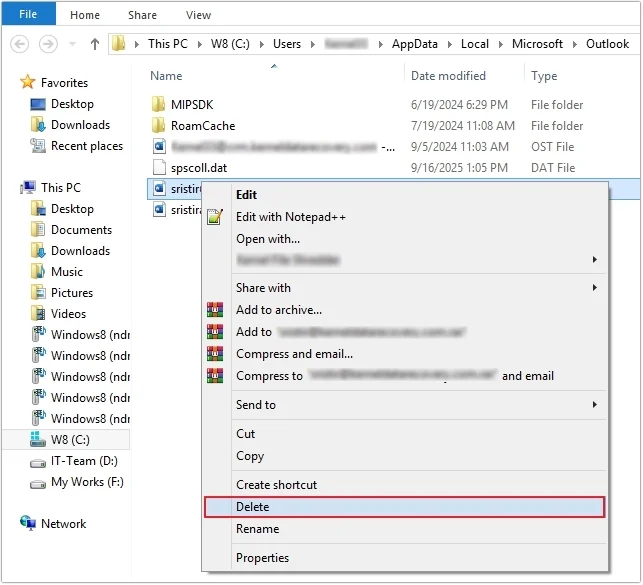Open Music under This PC
Screen dimensions: 643x585
pos(67,272)
